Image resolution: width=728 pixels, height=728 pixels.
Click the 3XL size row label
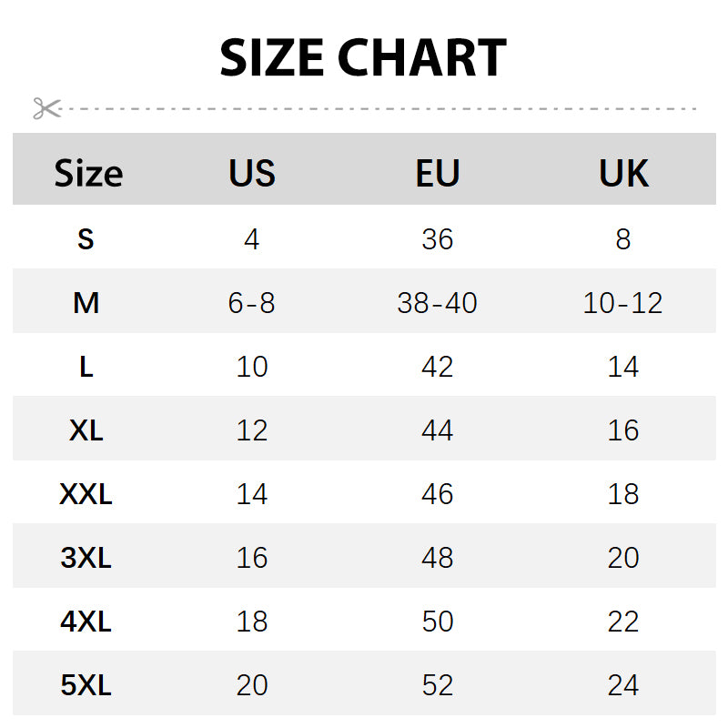pyautogui.click(x=86, y=558)
